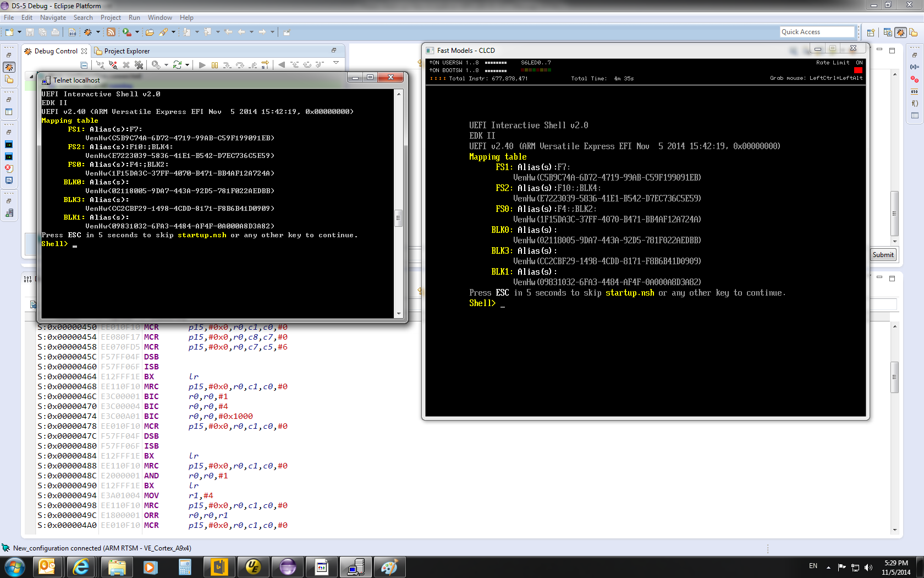Open the Navigate menu
This screenshot has width=924, height=578.
(53, 18)
